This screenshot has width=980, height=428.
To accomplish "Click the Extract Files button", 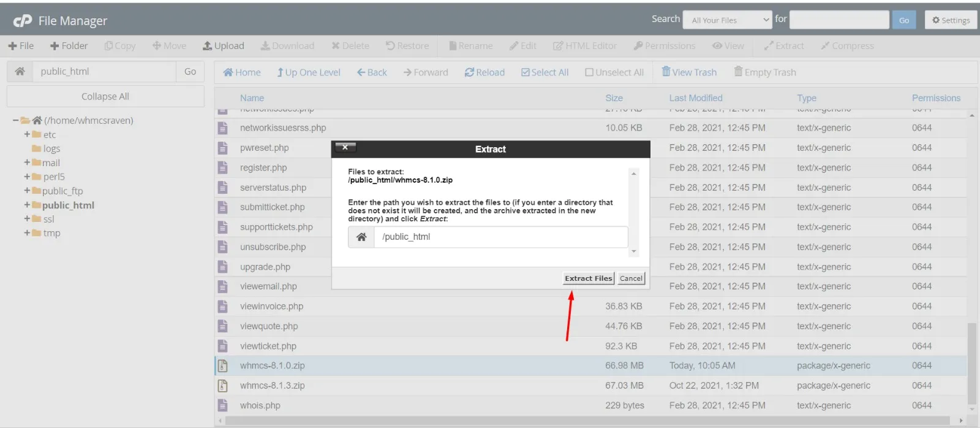I will click(588, 278).
